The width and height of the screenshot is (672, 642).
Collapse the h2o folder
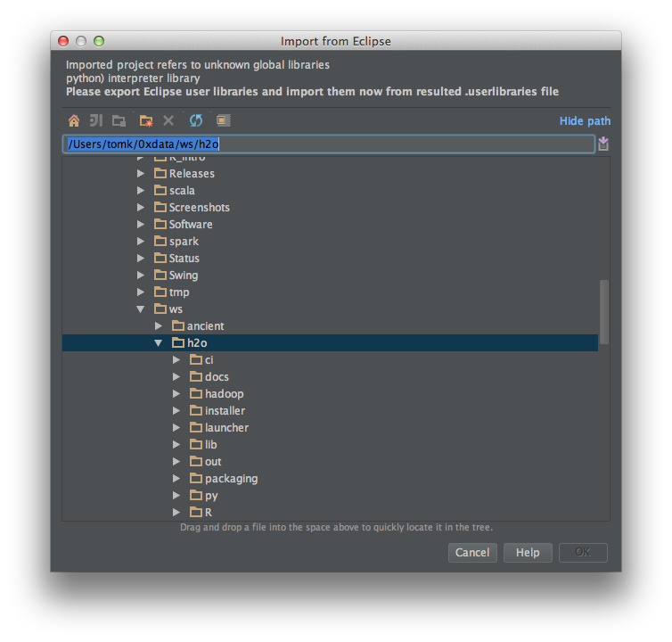click(159, 343)
